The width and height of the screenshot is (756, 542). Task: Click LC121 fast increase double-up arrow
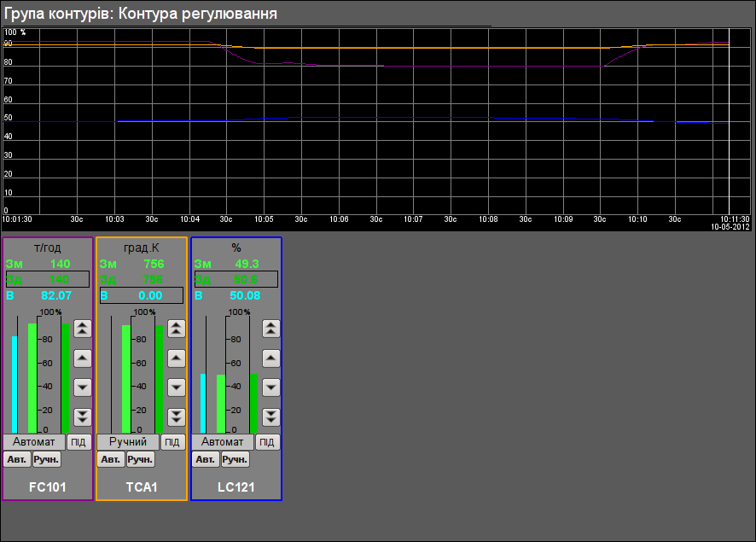pyautogui.click(x=271, y=329)
